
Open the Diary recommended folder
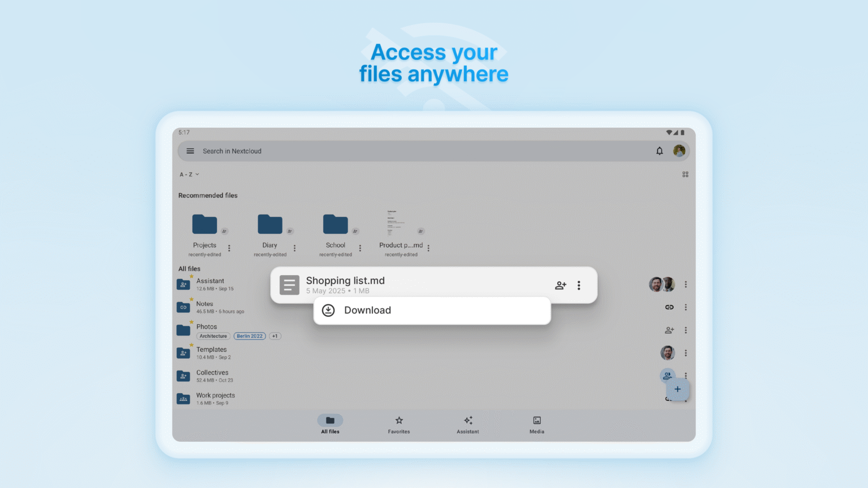pos(270,224)
